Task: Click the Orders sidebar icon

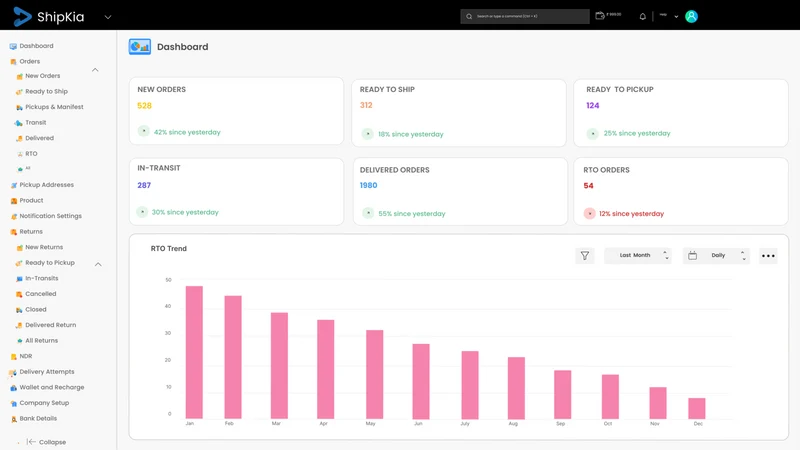Action: pyautogui.click(x=13, y=62)
